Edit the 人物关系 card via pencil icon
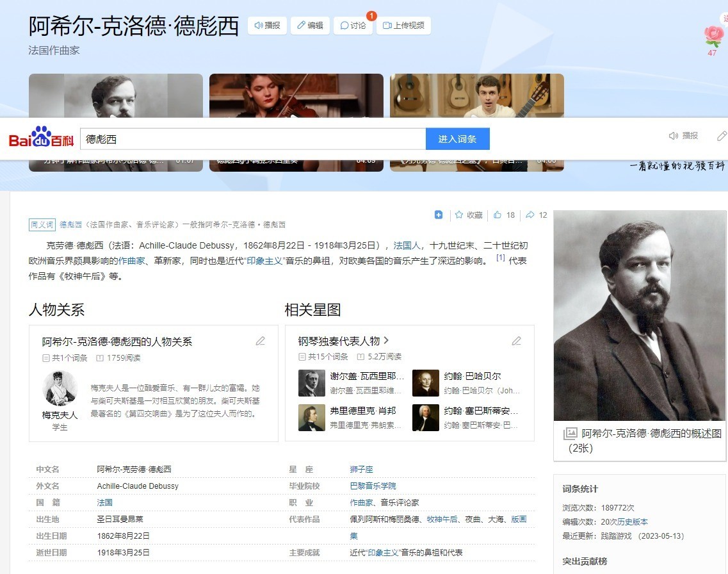728x574 pixels. point(261,341)
